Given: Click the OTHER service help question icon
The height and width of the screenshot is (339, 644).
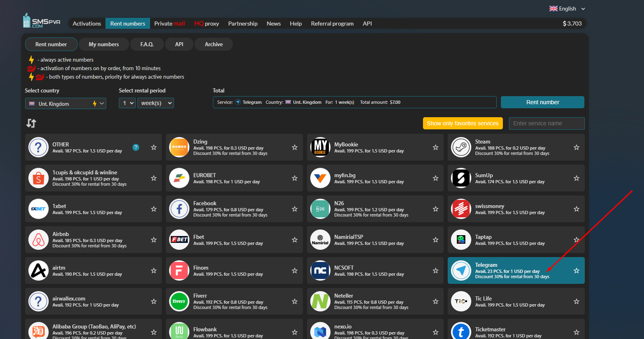Looking at the screenshot, I should [x=136, y=147].
